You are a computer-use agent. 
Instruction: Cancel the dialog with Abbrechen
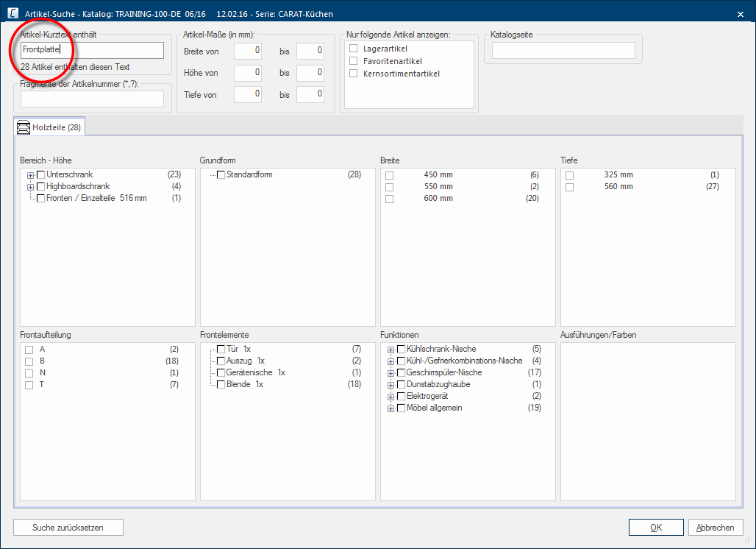tap(715, 528)
